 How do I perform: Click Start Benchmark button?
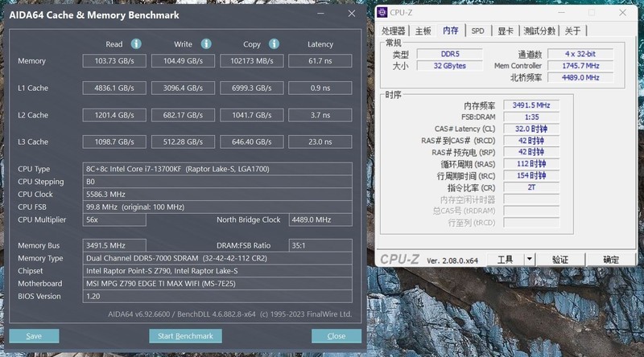pyautogui.click(x=185, y=336)
